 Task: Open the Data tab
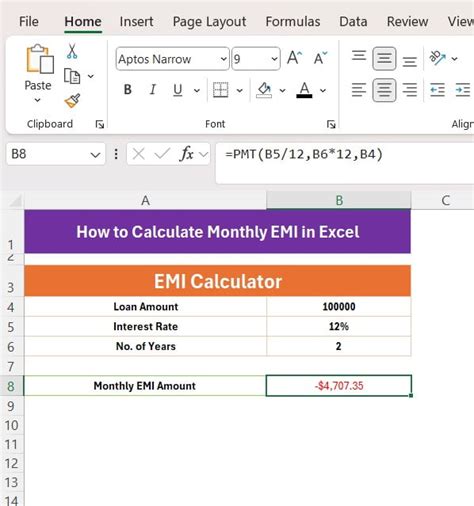pyautogui.click(x=353, y=22)
